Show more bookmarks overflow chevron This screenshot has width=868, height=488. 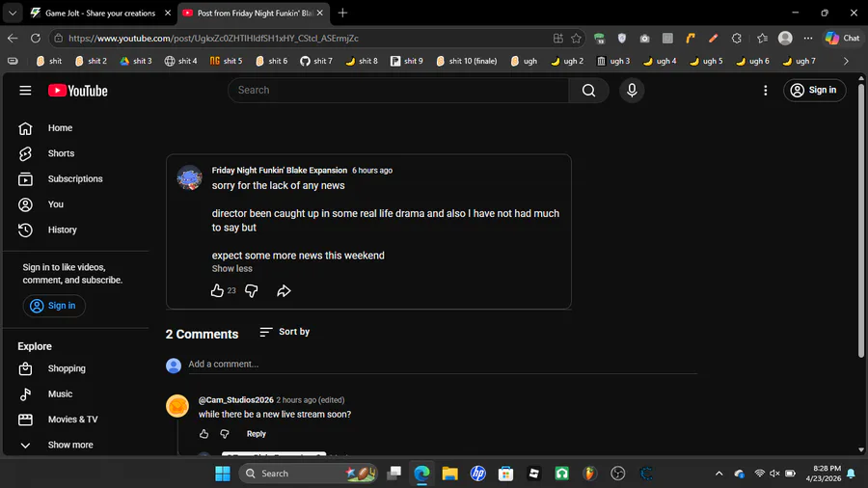pos(846,61)
